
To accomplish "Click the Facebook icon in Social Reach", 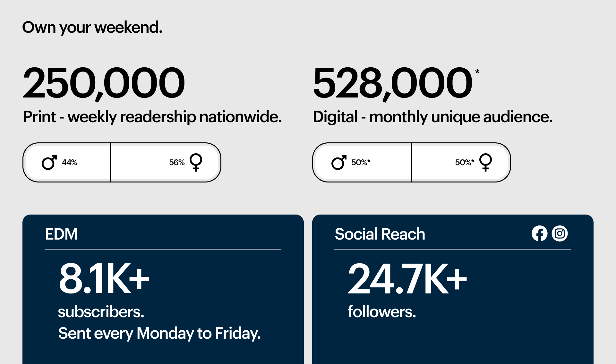I will 539,233.
